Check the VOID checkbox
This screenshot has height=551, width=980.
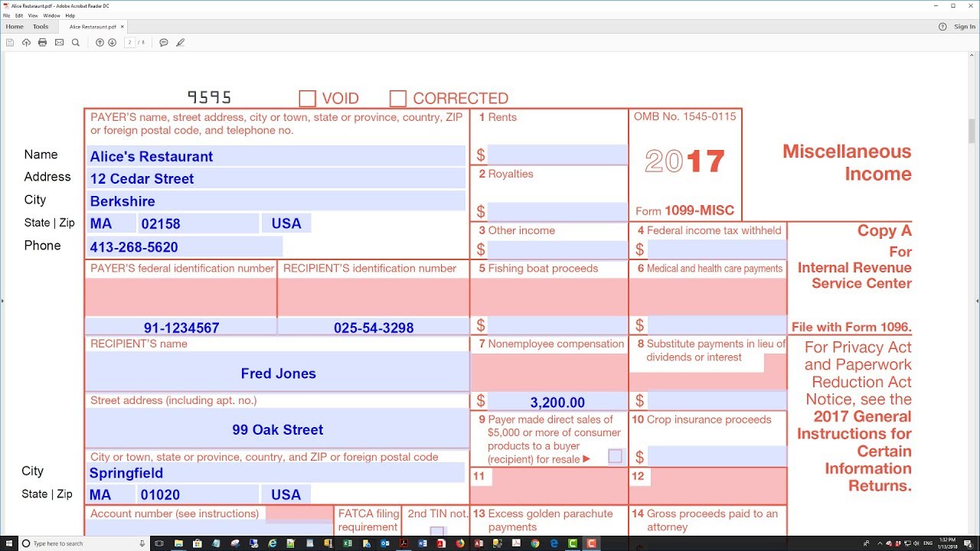(307, 99)
